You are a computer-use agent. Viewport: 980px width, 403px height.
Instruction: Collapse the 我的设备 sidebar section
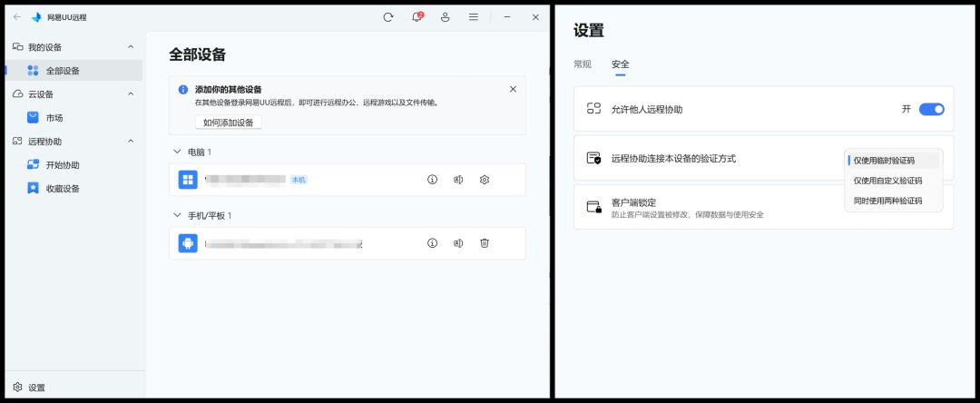(131, 47)
